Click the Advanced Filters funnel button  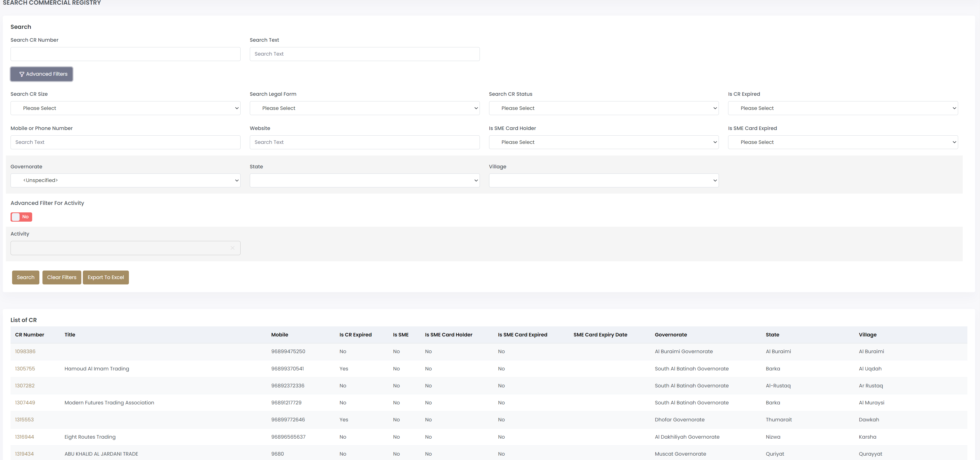[x=42, y=74]
